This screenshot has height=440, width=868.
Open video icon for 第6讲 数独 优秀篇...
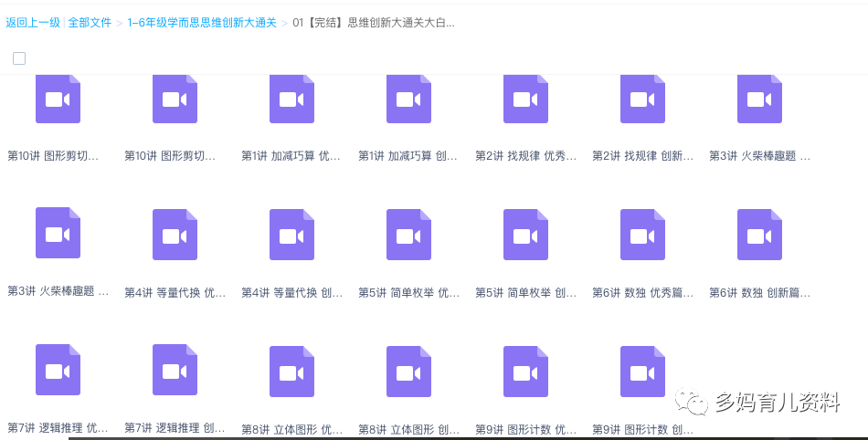[642, 235]
